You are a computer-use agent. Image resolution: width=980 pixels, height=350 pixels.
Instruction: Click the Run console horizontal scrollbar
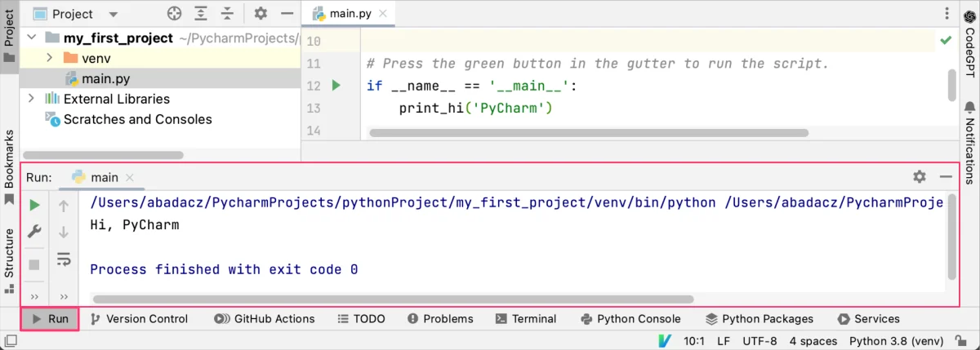click(x=393, y=299)
